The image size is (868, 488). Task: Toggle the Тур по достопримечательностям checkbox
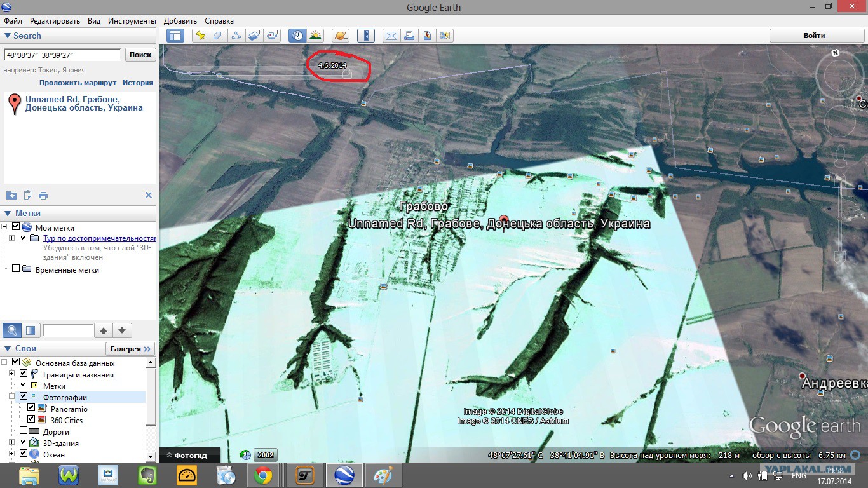[x=24, y=238]
